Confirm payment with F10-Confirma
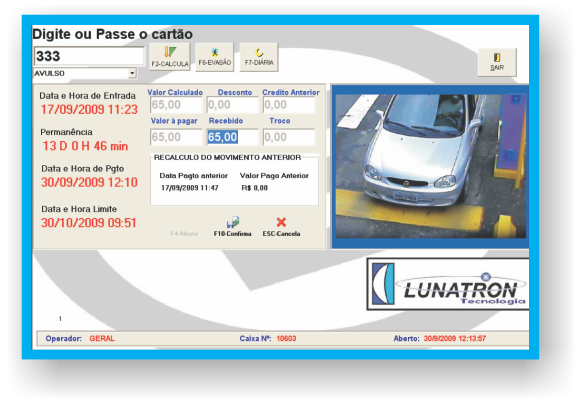 coord(233,227)
